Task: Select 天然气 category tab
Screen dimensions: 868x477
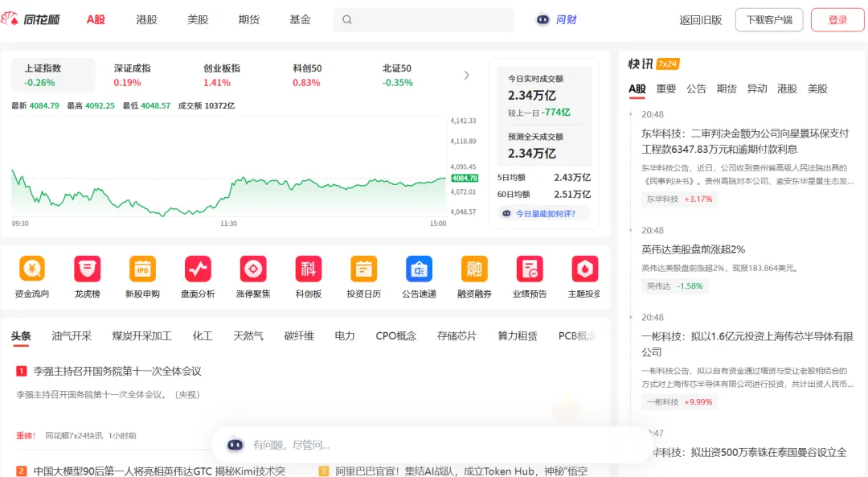Action: (x=248, y=335)
